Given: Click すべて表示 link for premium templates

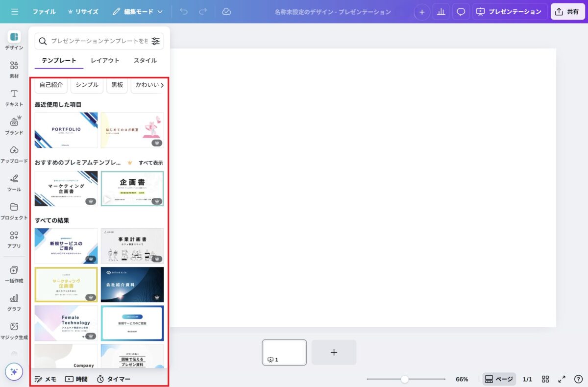Looking at the screenshot, I should click(151, 163).
